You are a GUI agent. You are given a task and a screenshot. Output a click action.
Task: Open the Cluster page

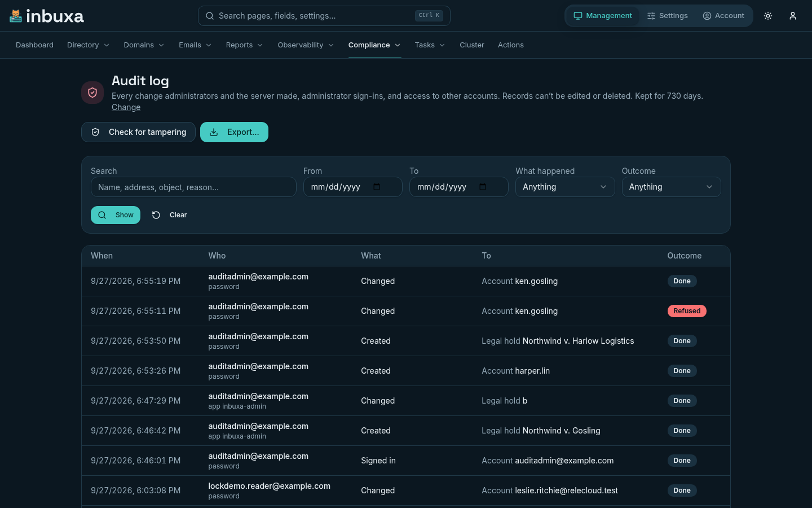coord(472,45)
